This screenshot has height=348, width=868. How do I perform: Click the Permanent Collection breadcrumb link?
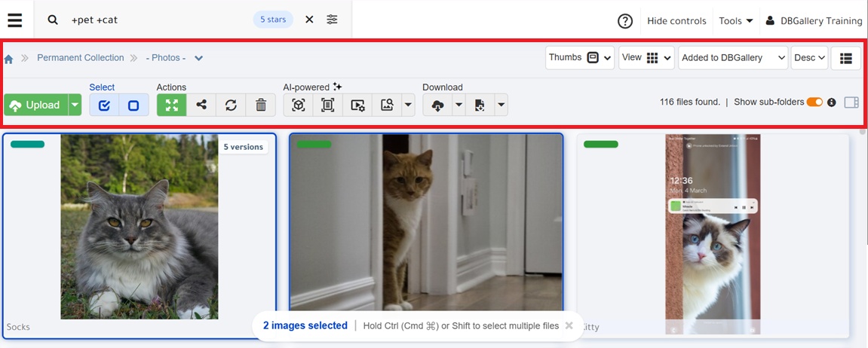(x=80, y=58)
